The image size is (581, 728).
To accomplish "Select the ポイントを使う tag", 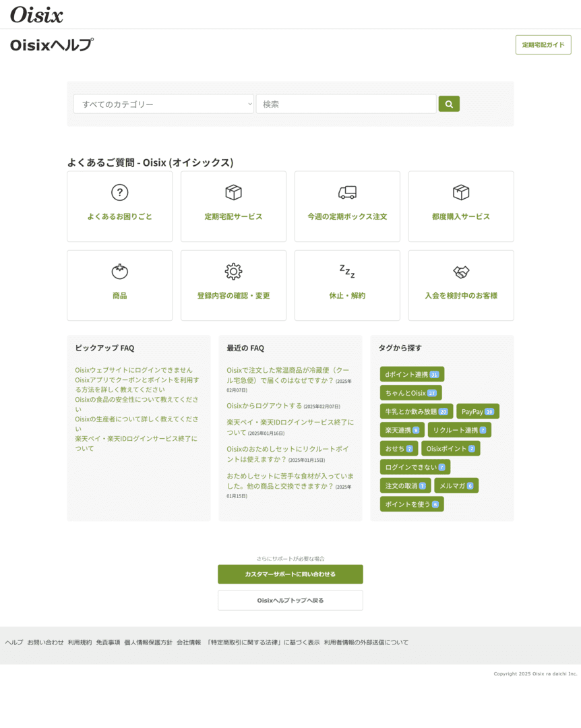I will coord(412,504).
